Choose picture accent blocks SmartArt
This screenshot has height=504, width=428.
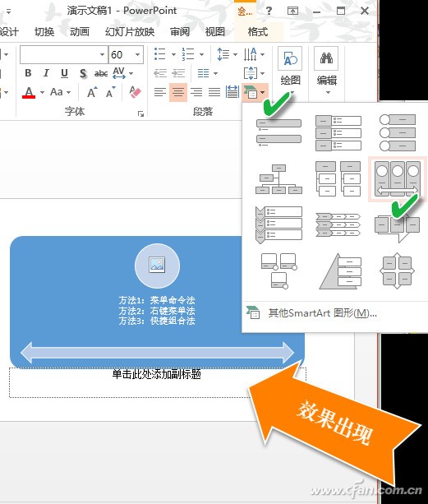(278, 271)
